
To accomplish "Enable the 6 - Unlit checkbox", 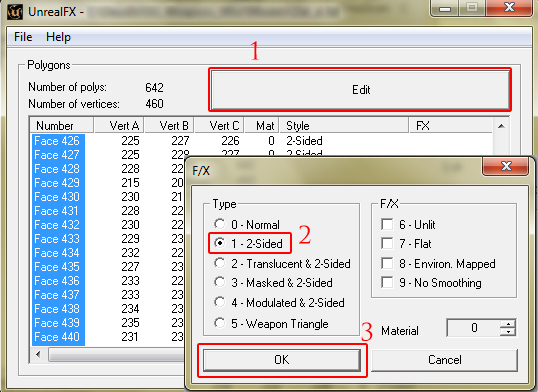I will click(387, 224).
